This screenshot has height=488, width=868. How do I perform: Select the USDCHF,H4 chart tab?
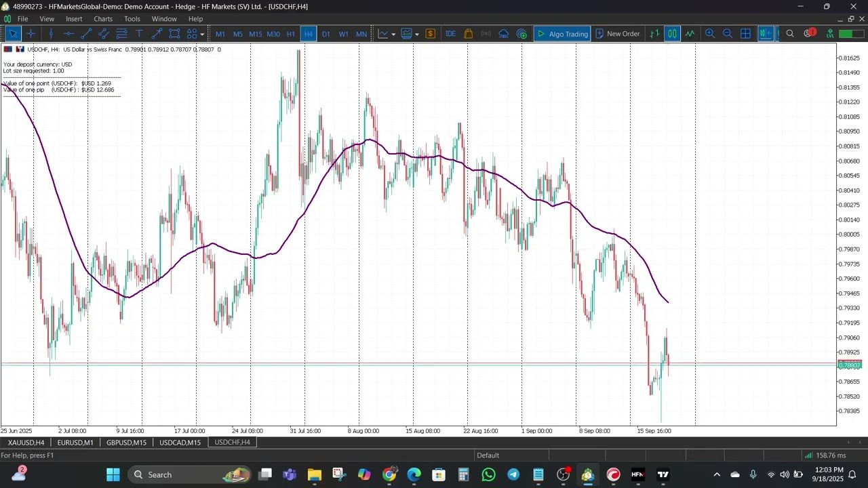(x=232, y=443)
